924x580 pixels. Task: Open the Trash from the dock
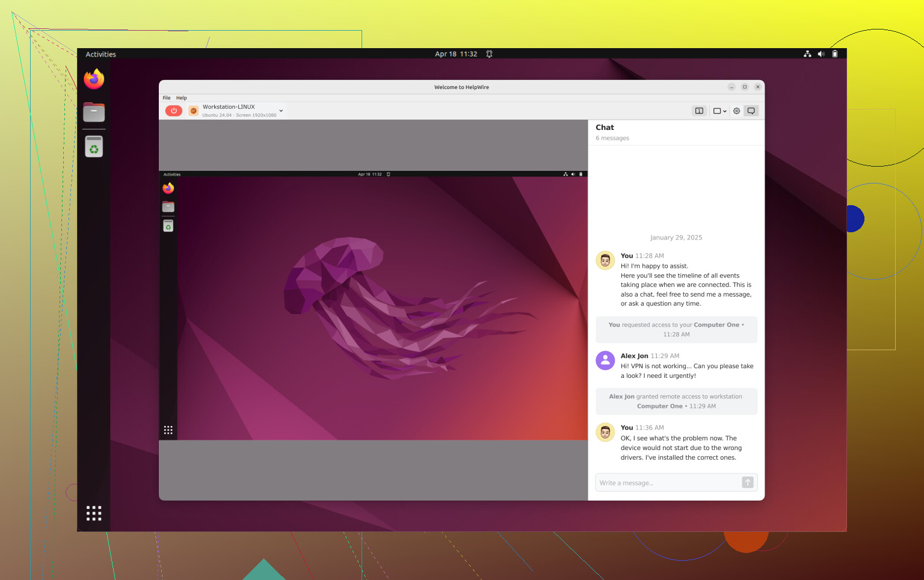(94, 147)
